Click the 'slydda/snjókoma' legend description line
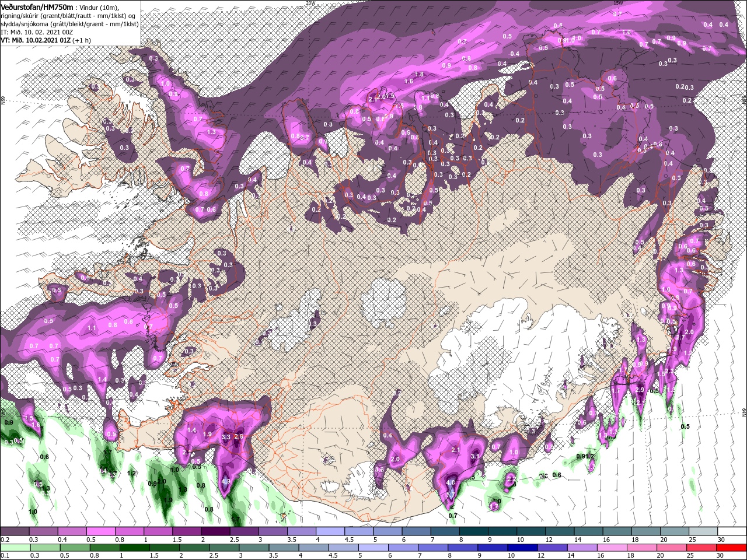This screenshot has width=747, height=560. pos(68,23)
